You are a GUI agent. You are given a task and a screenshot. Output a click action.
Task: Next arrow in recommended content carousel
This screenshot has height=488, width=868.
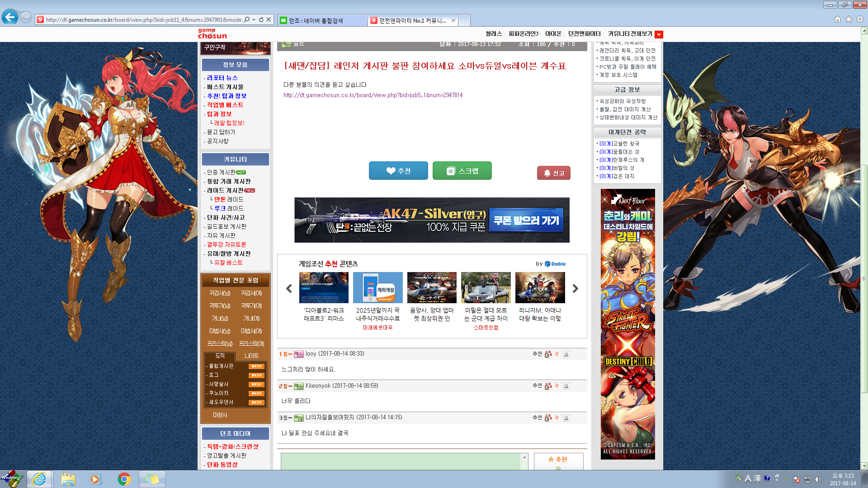[x=575, y=289]
